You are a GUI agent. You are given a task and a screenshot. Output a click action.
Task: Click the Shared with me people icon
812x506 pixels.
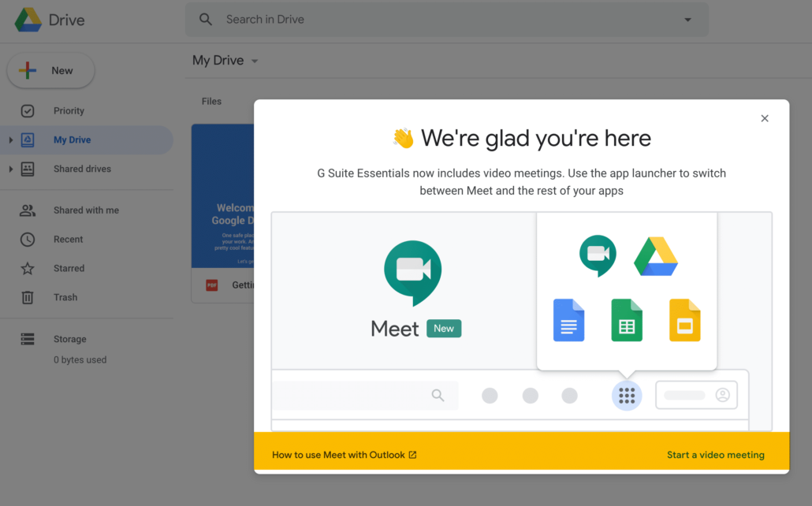click(x=28, y=210)
